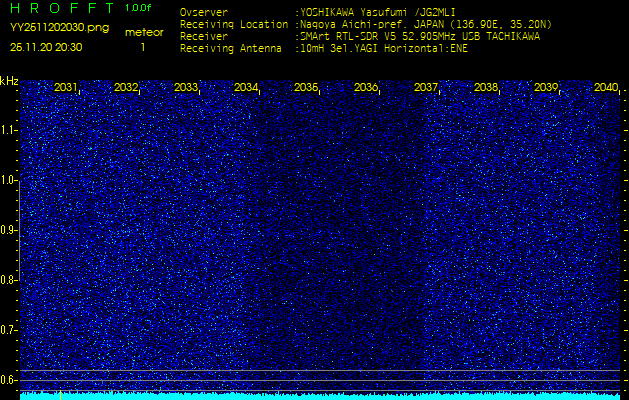Click the 2032 time marker
The height and width of the screenshot is (400, 629).
126,87
